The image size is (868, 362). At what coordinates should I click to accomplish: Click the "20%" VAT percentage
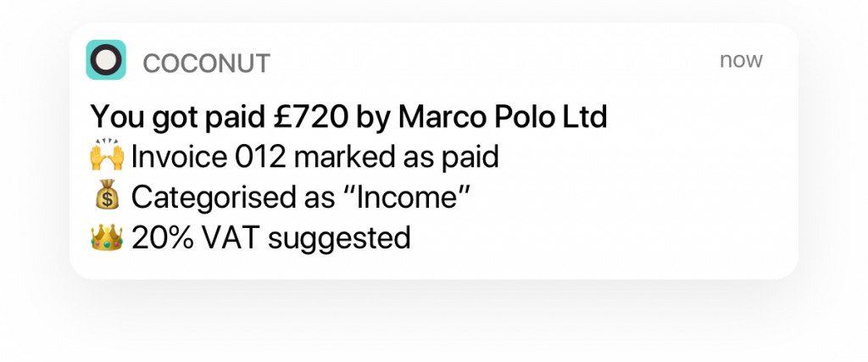163,238
